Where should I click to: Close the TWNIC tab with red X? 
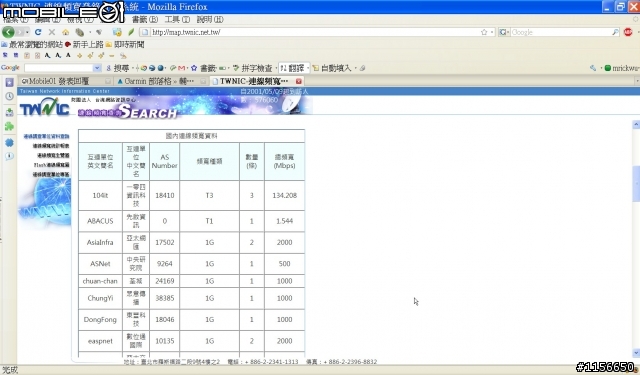pos(298,81)
